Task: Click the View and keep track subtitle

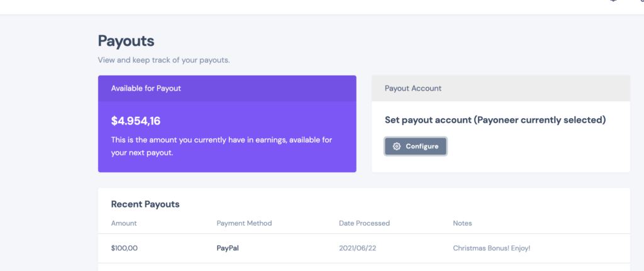Action: [164, 60]
